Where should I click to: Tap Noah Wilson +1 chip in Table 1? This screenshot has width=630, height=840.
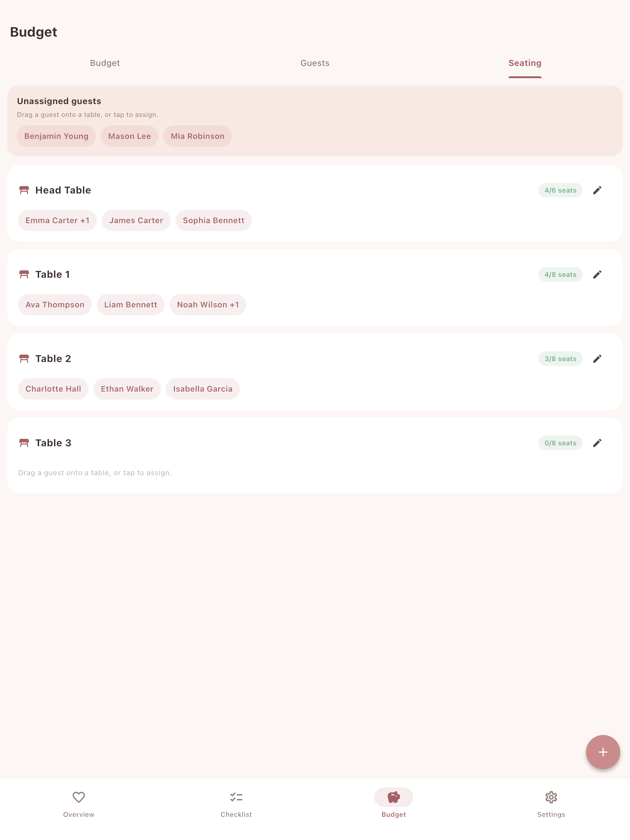pyautogui.click(x=208, y=305)
